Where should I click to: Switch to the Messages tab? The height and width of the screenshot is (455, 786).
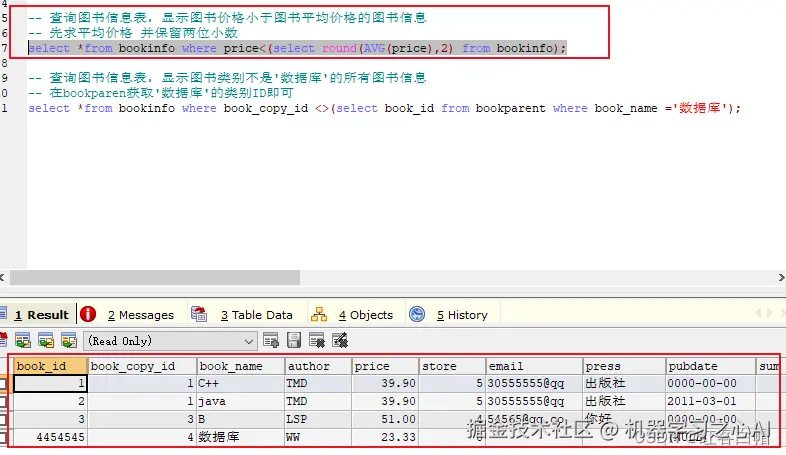click(x=141, y=315)
